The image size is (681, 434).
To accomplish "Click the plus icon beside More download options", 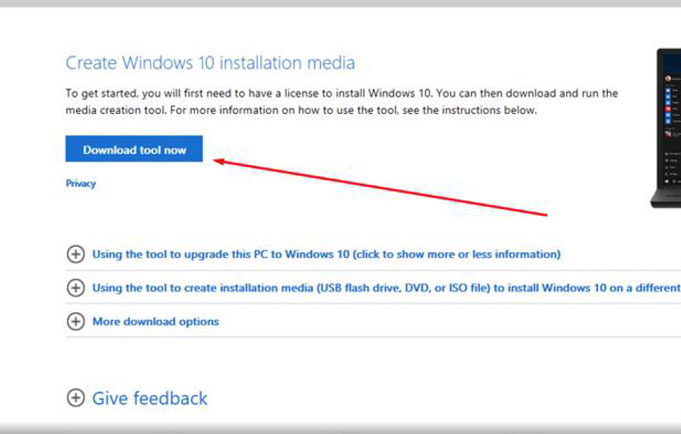I will 75,322.
